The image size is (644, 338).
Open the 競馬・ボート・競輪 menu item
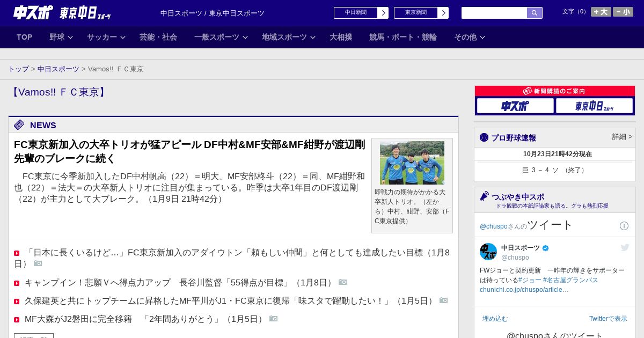(x=403, y=37)
